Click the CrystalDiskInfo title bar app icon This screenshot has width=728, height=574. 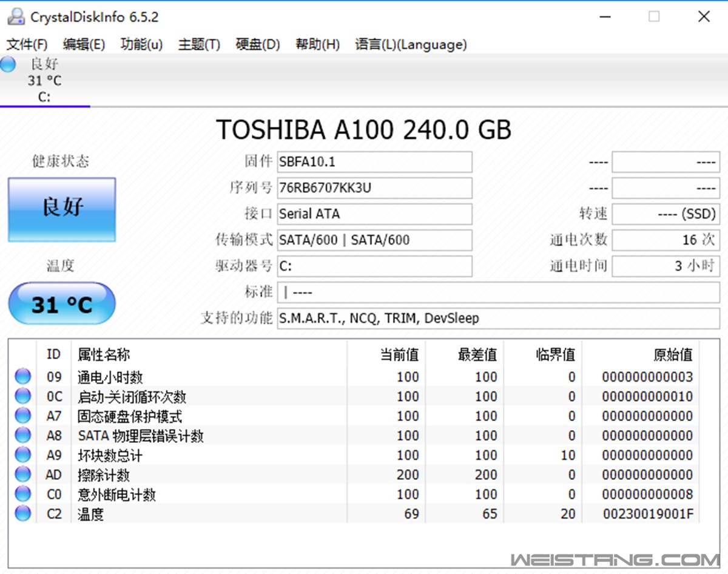(16, 17)
